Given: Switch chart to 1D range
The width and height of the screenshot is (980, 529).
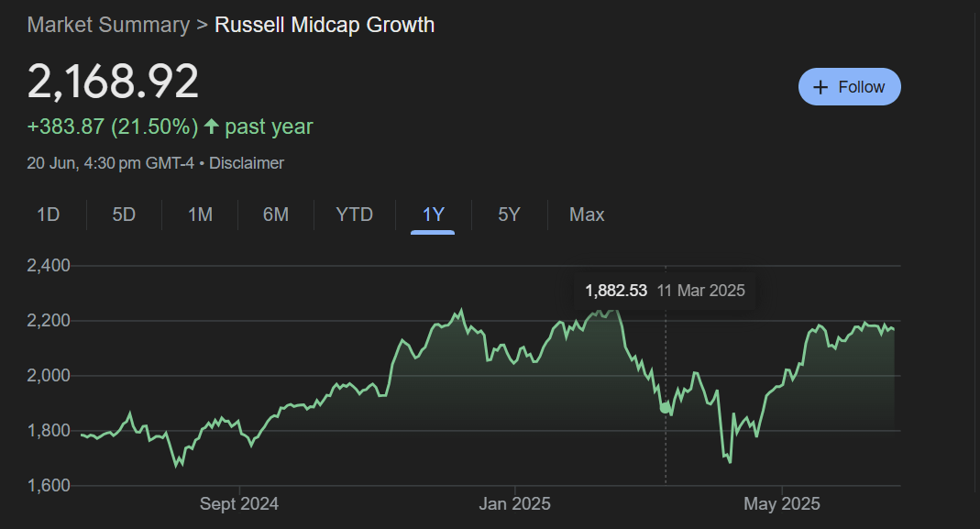Looking at the screenshot, I should [x=48, y=215].
